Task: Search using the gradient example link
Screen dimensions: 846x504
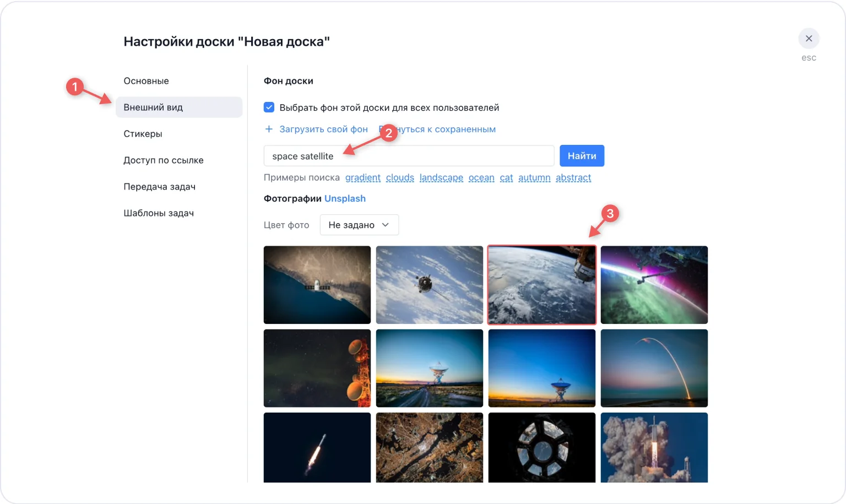Action: click(x=362, y=177)
